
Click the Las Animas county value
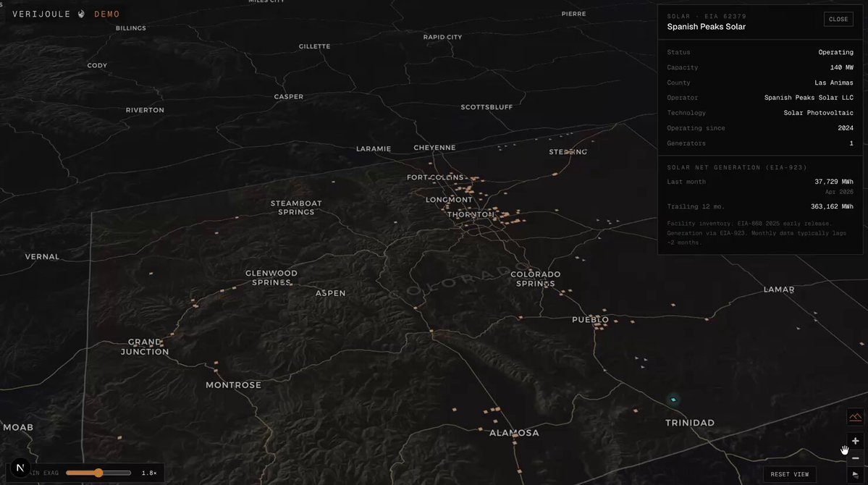point(834,83)
